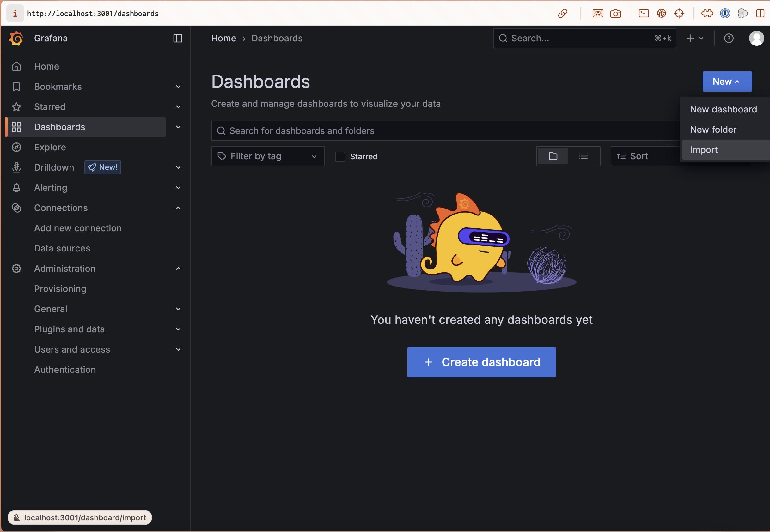Click the browser address bar URL
770x532 pixels.
point(93,13)
